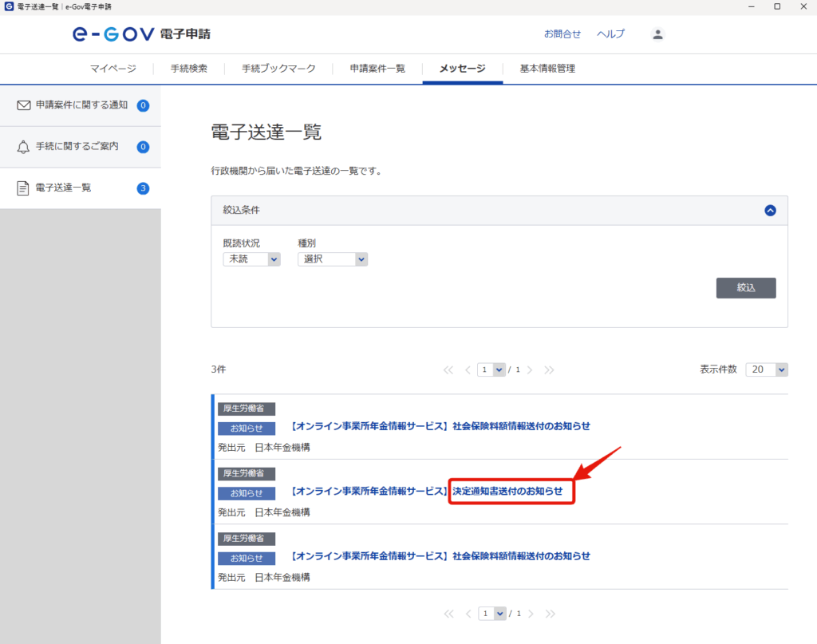This screenshot has width=817, height=644.
Task: Go to first page using bottom pager
Action: [x=448, y=614]
